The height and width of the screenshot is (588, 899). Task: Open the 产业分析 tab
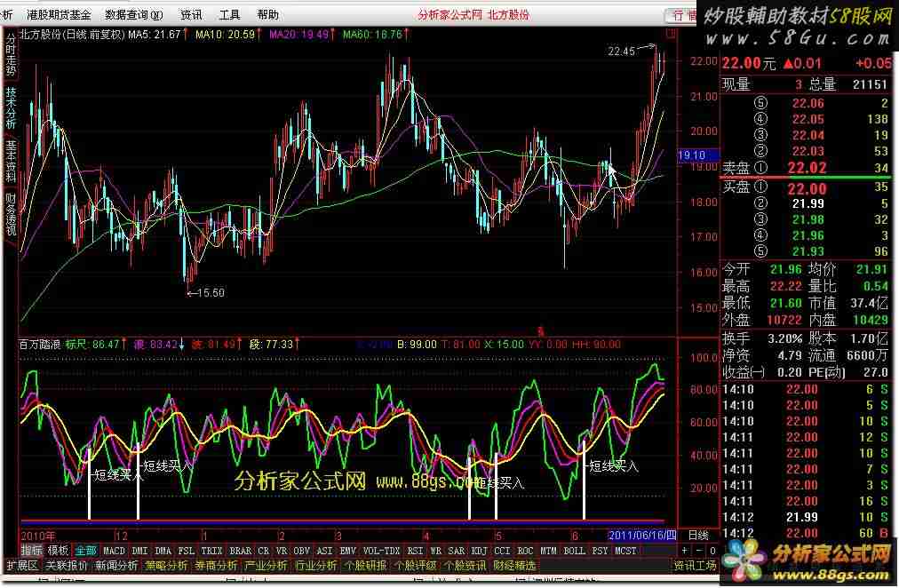coord(266,566)
